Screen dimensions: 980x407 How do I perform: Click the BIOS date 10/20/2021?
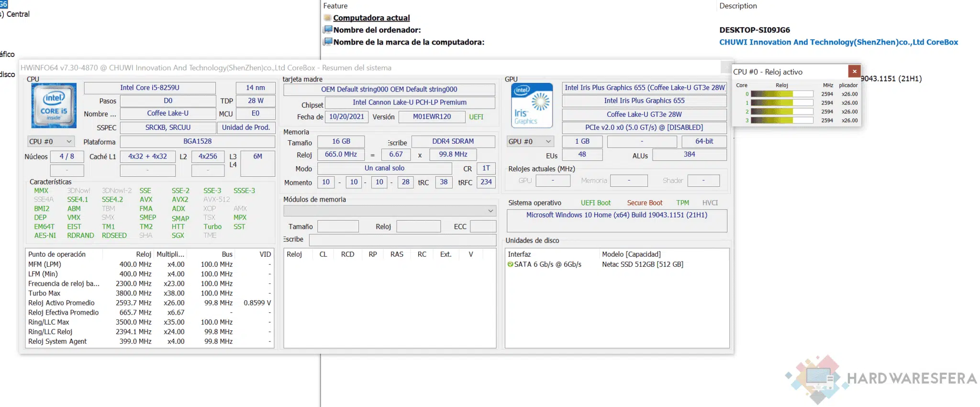point(346,117)
